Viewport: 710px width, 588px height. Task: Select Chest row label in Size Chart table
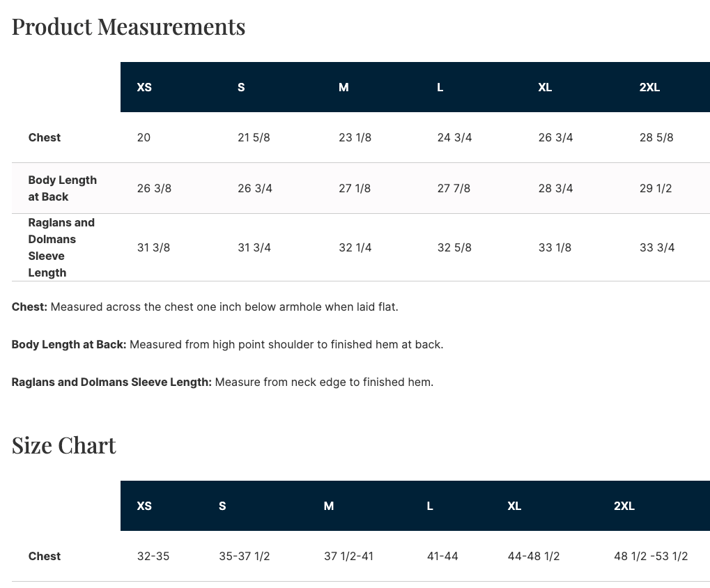click(x=45, y=556)
